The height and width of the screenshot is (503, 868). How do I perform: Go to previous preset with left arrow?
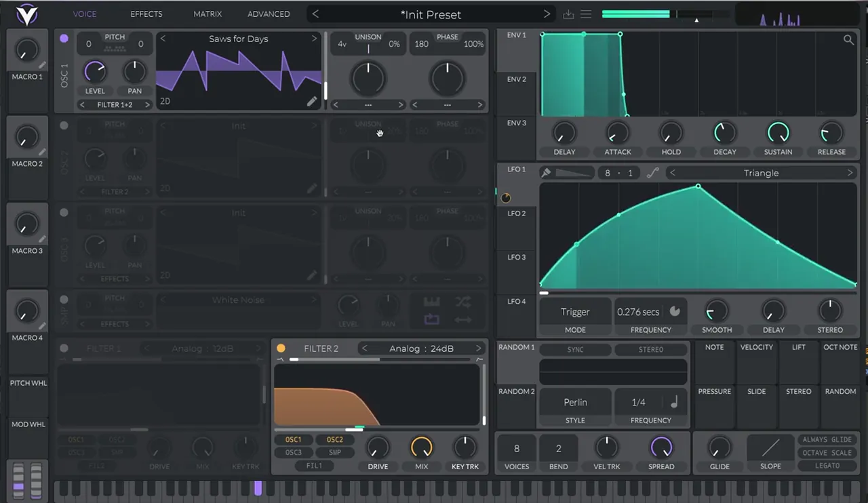coord(315,14)
